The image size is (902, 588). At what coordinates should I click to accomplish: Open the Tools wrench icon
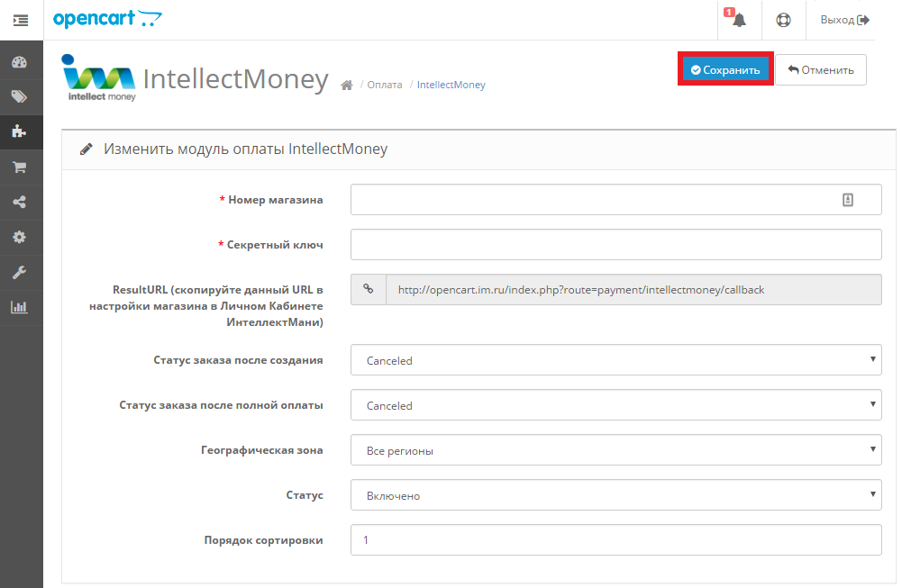tap(20, 272)
